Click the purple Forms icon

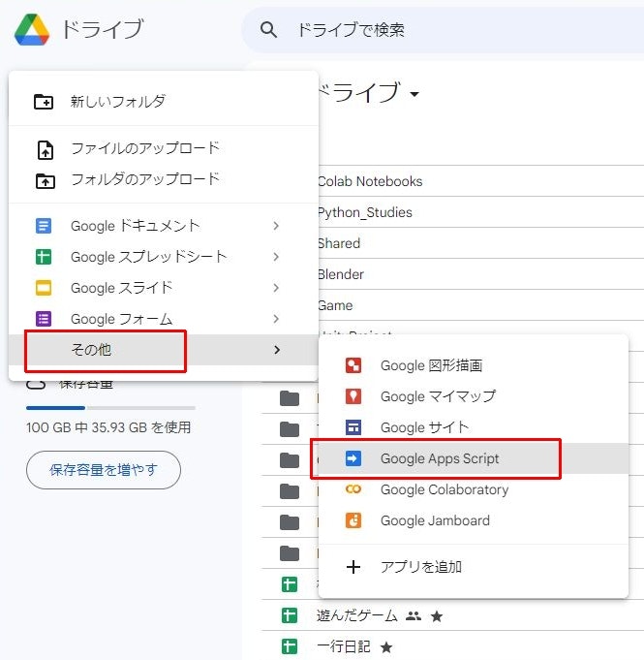(44, 319)
